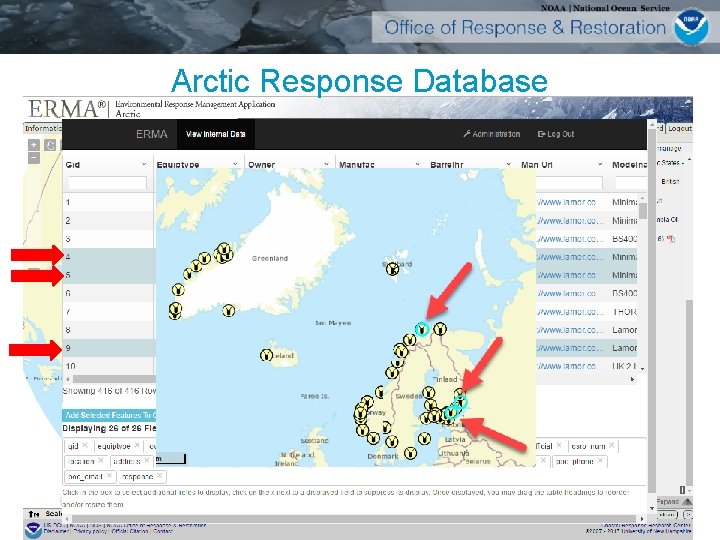Zoom out with map minus button

tap(34, 158)
